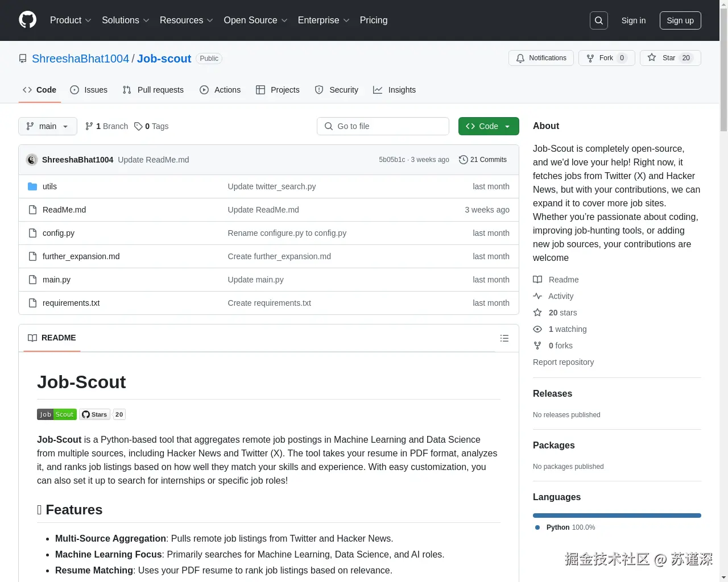
Task: Open the main.py file name
Action: [56, 280]
